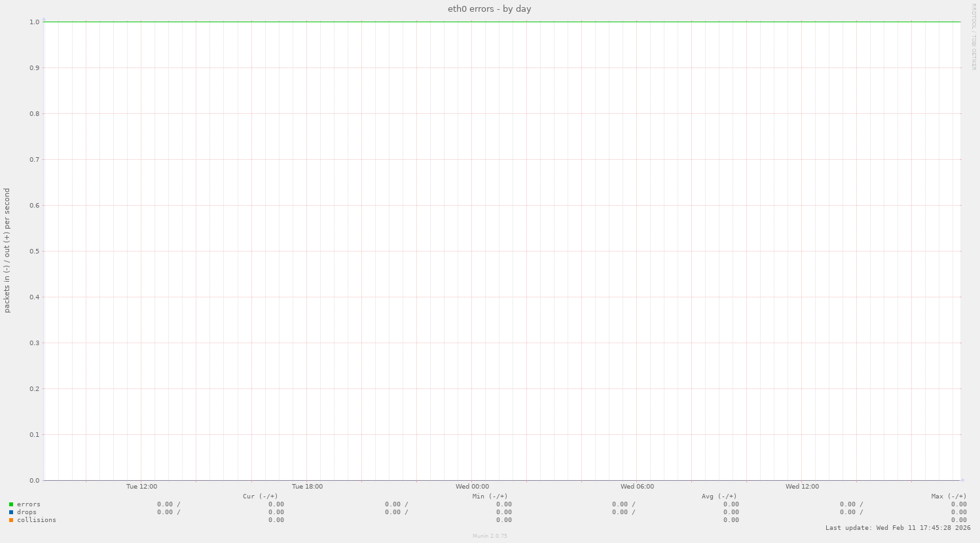
Task: Click the Avg (-/+) column label
Action: pyautogui.click(x=718, y=496)
